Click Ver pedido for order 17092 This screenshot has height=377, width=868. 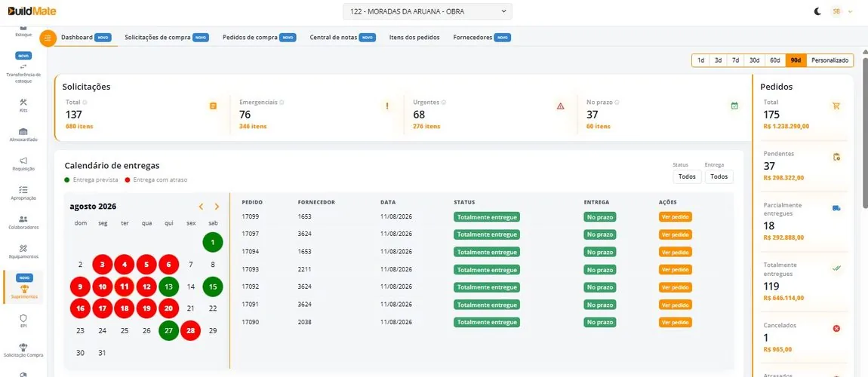point(676,287)
